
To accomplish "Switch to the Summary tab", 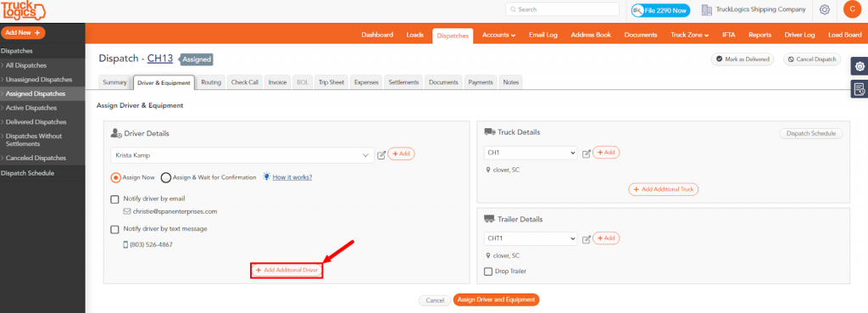I will [114, 82].
